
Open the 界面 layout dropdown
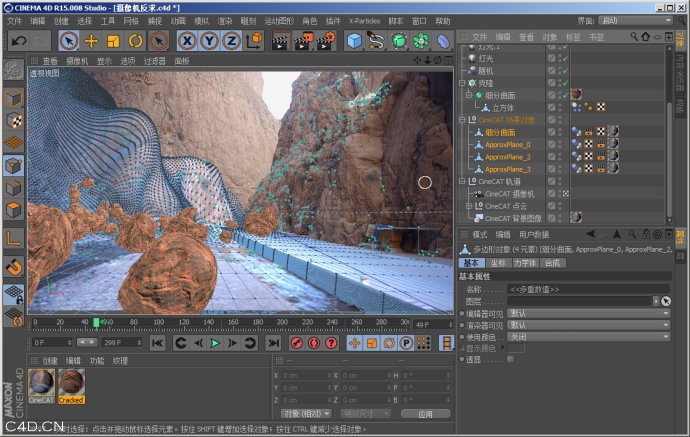point(636,21)
